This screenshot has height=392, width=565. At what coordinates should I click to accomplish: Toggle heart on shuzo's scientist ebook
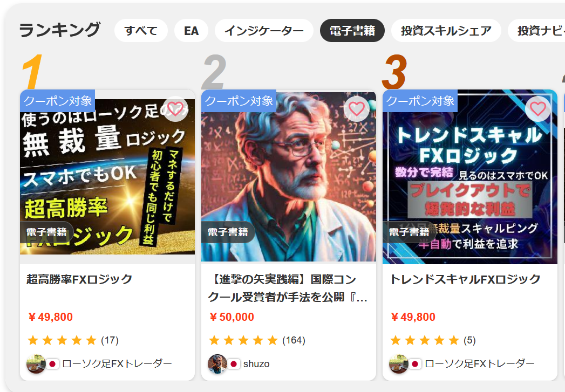[x=357, y=109]
